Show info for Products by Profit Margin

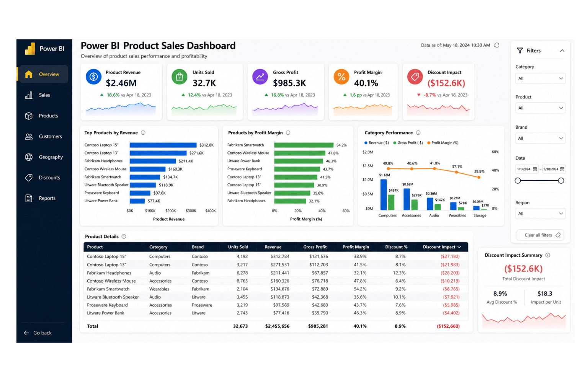click(288, 133)
